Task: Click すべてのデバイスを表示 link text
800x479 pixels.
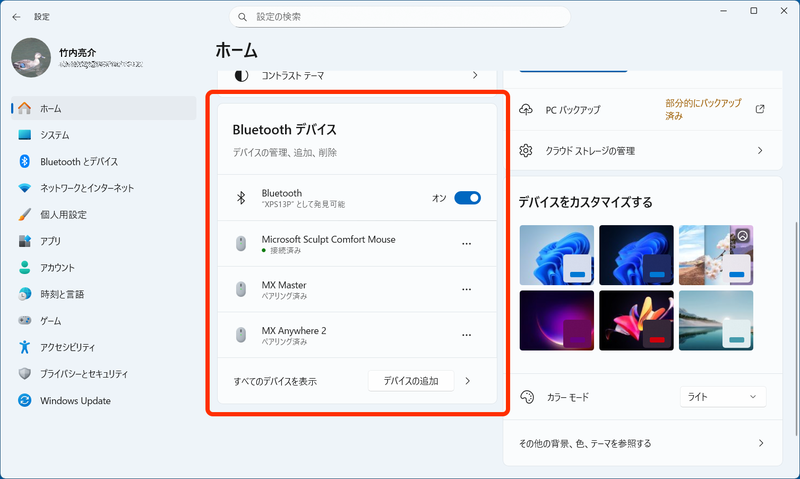Action: pyautogui.click(x=275, y=382)
